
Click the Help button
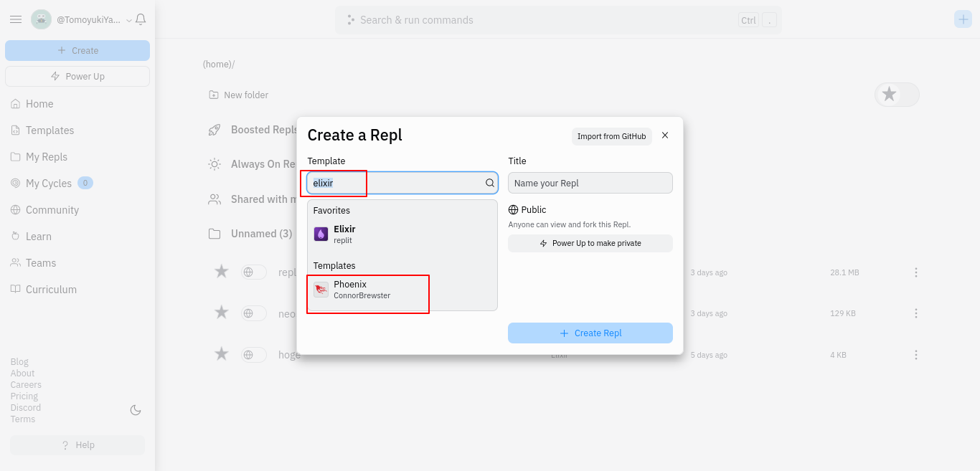tap(77, 445)
